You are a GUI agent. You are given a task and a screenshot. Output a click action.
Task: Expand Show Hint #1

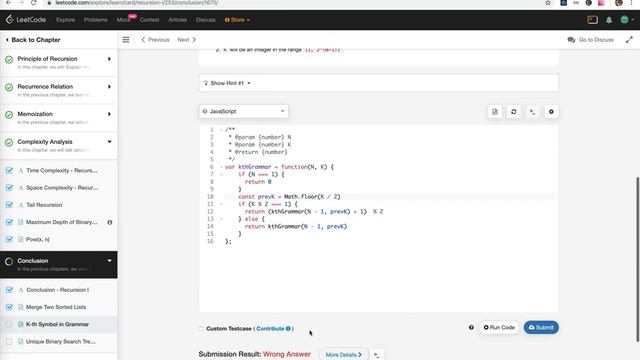tap(227, 83)
